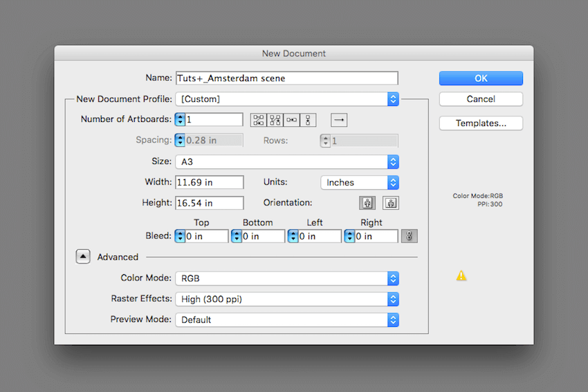588x392 pixels.
Task: Click the New Document title bar
Action: (294, 53)
